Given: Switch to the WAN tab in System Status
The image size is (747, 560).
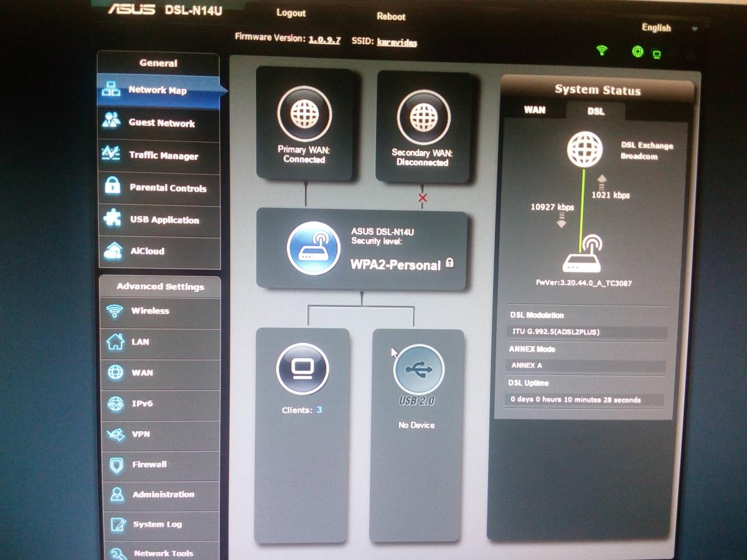Looking at the screenshot, I should tap(535, 110).
